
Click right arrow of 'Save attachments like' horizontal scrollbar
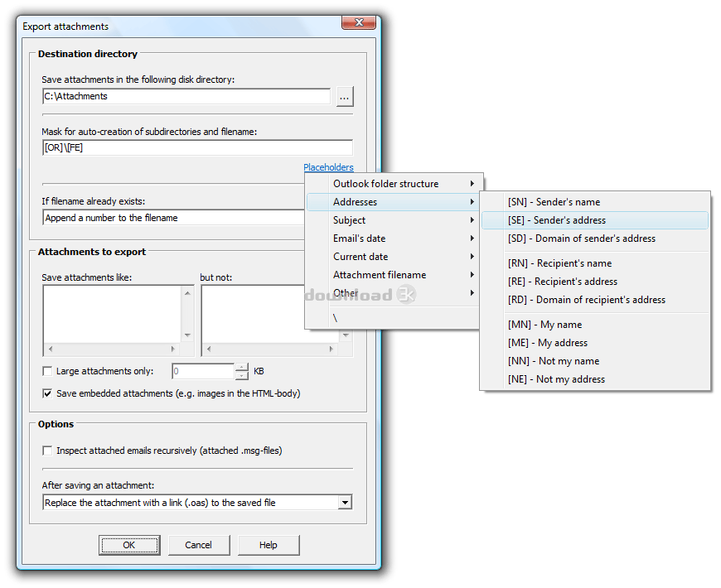tap(173, 349)
